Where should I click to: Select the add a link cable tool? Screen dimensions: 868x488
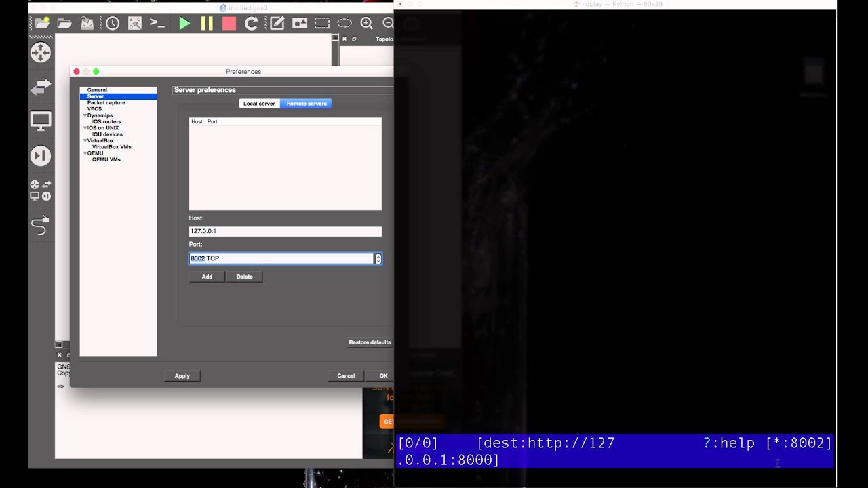[41, 225]
